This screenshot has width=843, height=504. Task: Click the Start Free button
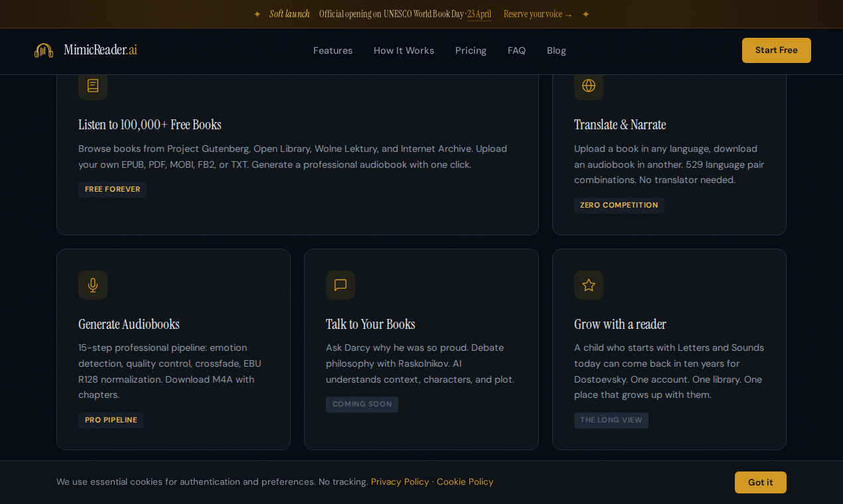click(x=776, y=50)
